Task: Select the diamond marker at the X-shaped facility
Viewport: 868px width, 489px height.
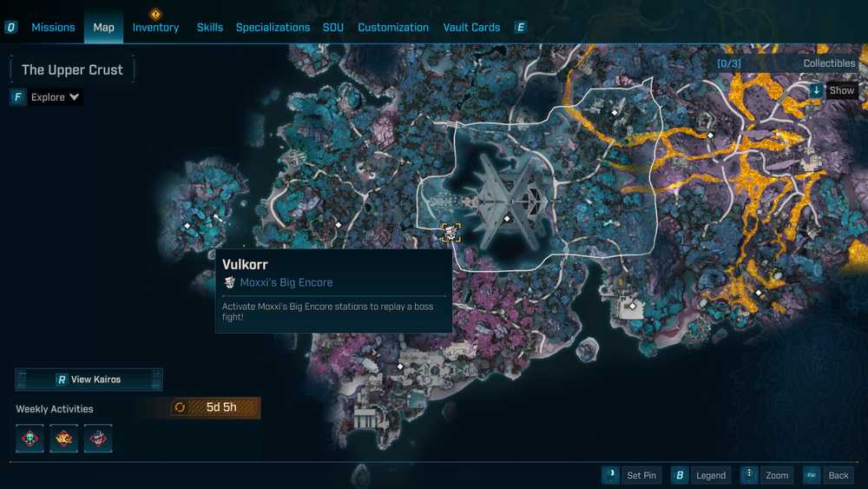Action: [507, 219]
